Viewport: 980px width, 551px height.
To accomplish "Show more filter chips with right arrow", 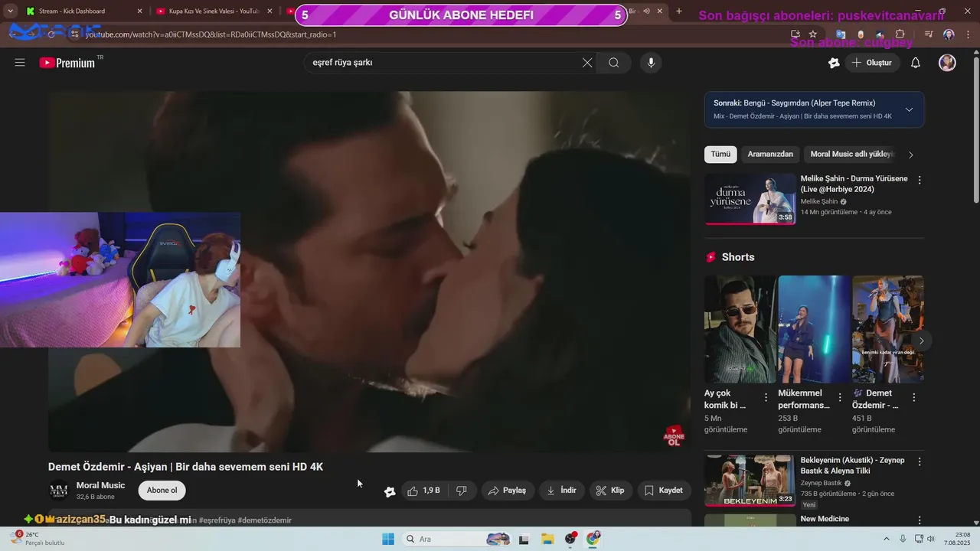I will pyautogui.click(x=910, y=155).
